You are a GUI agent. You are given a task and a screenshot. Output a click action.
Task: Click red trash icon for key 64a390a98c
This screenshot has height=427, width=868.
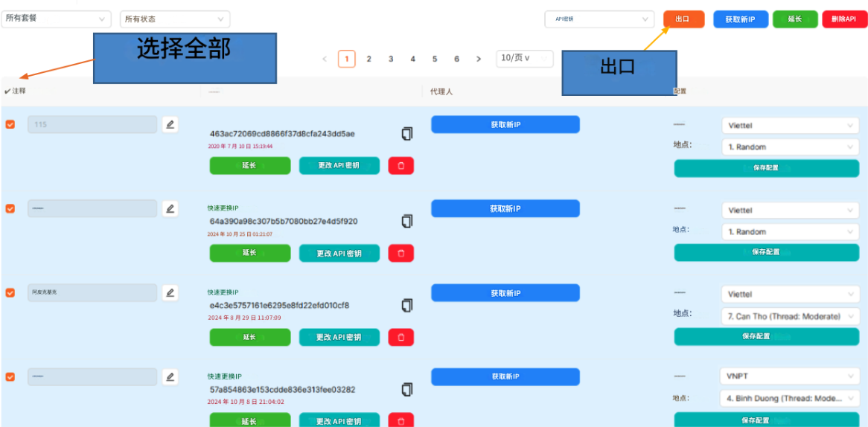click(x=401, y=254)
